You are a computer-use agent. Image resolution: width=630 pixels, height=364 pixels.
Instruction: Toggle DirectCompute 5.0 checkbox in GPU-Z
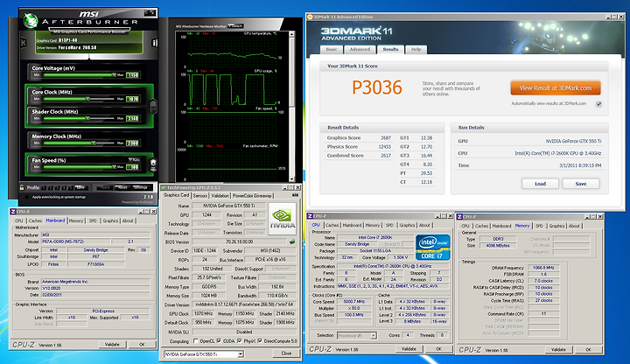point(260,341)
